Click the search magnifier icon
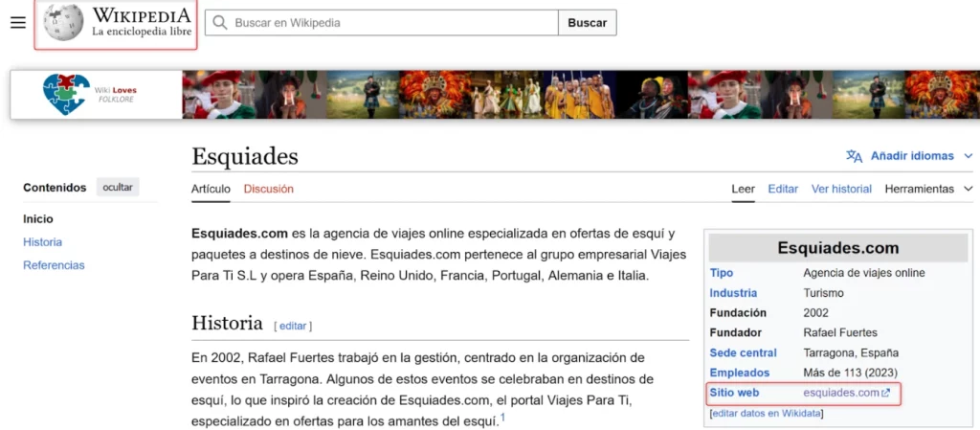This screenshot has width=980, height=430. [219, 22]
